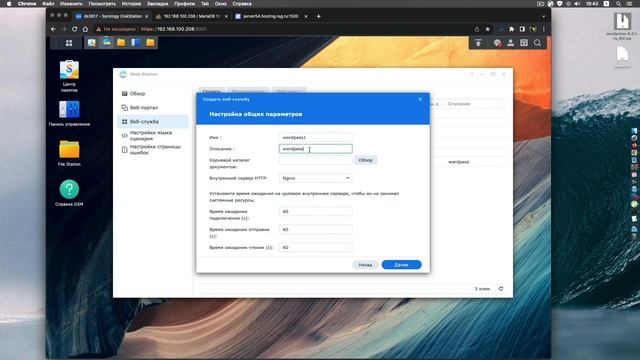Click the send timeout field
The width and height of the screenshot is (640, 360).
[x=316, y=229]
